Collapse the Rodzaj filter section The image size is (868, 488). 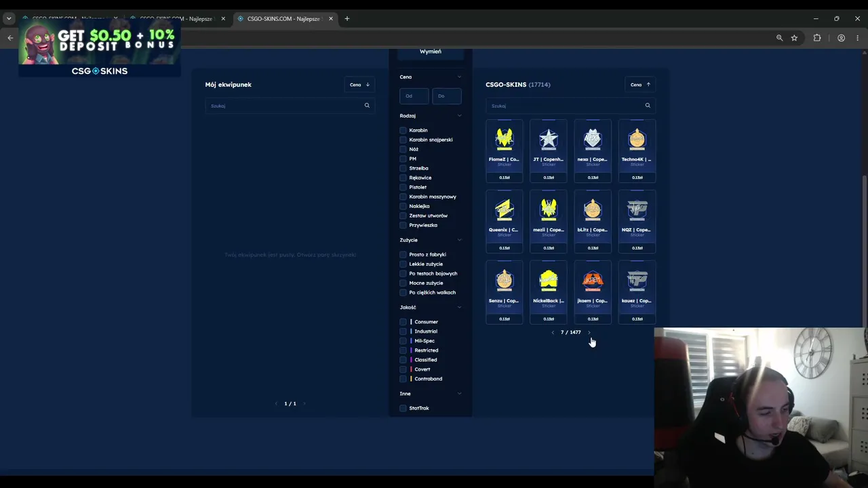point(459,116)
